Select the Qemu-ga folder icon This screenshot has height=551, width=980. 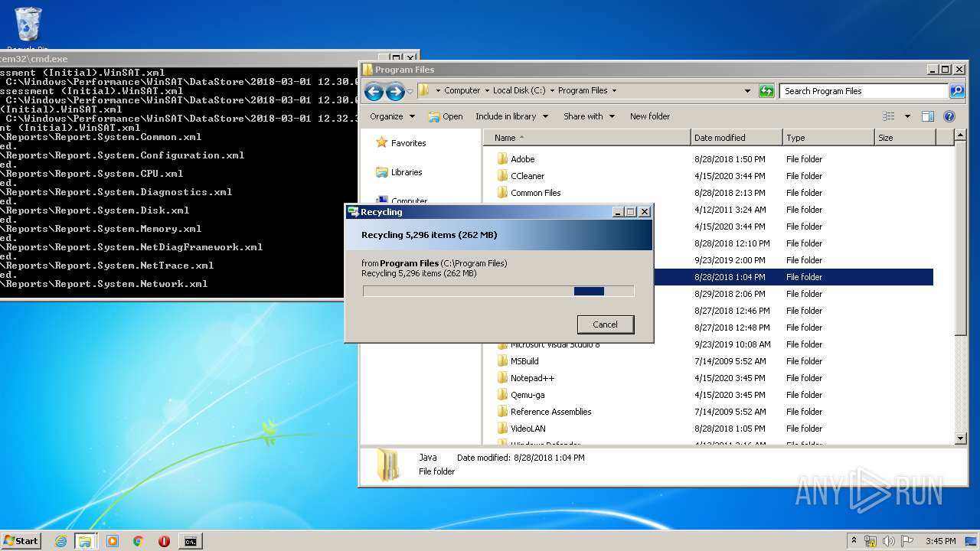(502, 395)
